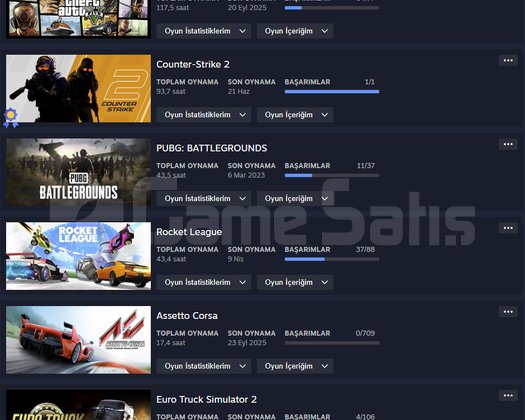
Task: Open the Counter-Strike 2 title link
Action: coord(193,64)
